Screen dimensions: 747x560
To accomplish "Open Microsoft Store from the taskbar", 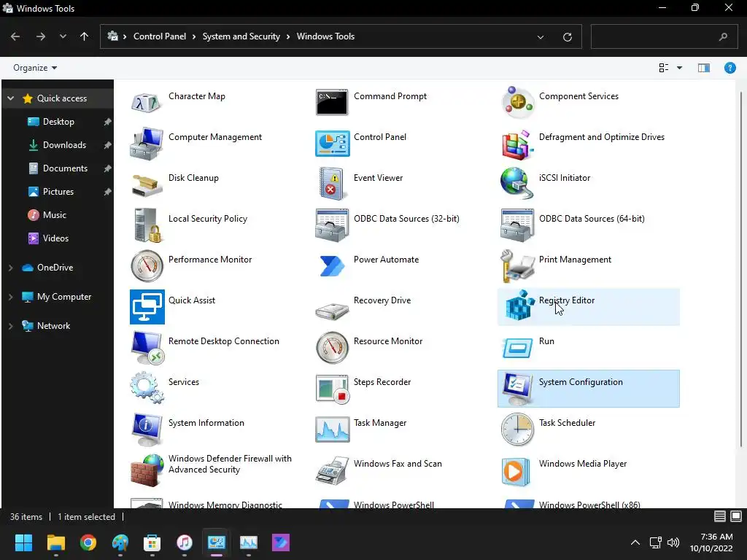I will pos(152,542).
